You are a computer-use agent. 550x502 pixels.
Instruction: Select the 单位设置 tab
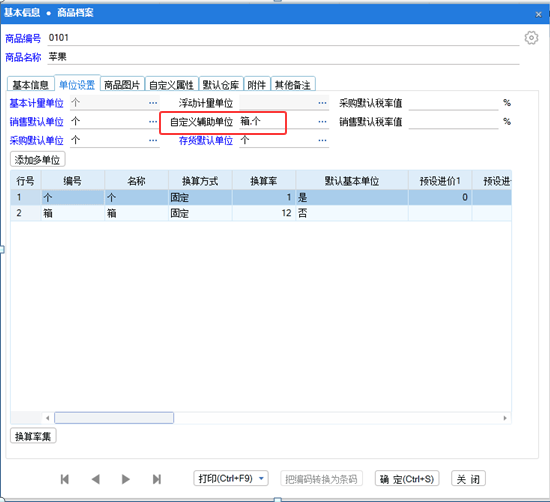pos(77,84)
